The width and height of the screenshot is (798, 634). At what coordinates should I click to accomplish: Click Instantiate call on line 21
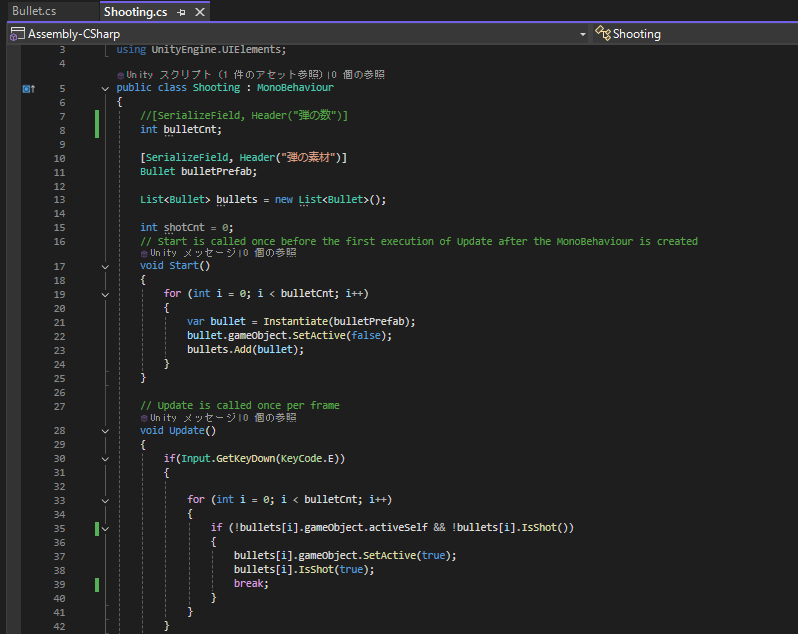coord(295,322)
